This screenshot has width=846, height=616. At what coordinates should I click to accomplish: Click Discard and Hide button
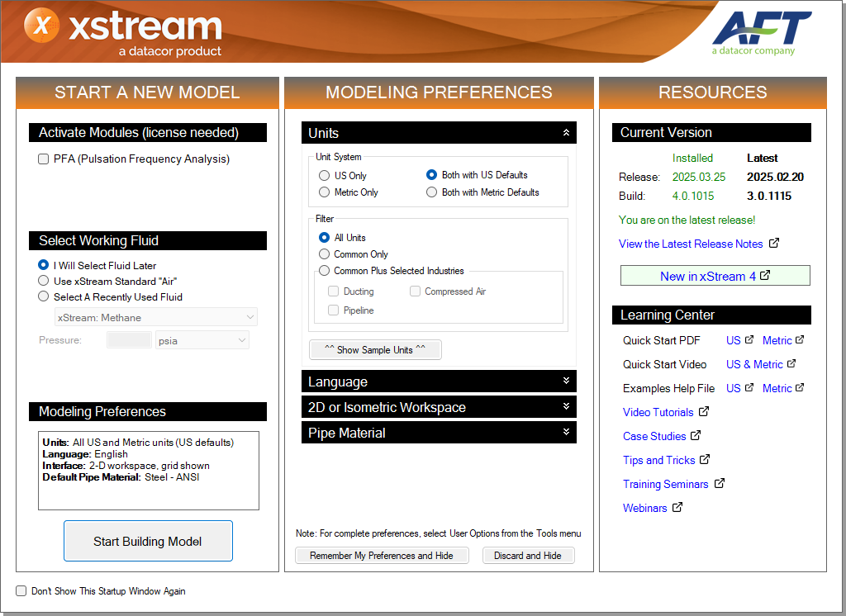tap(528, 556)
